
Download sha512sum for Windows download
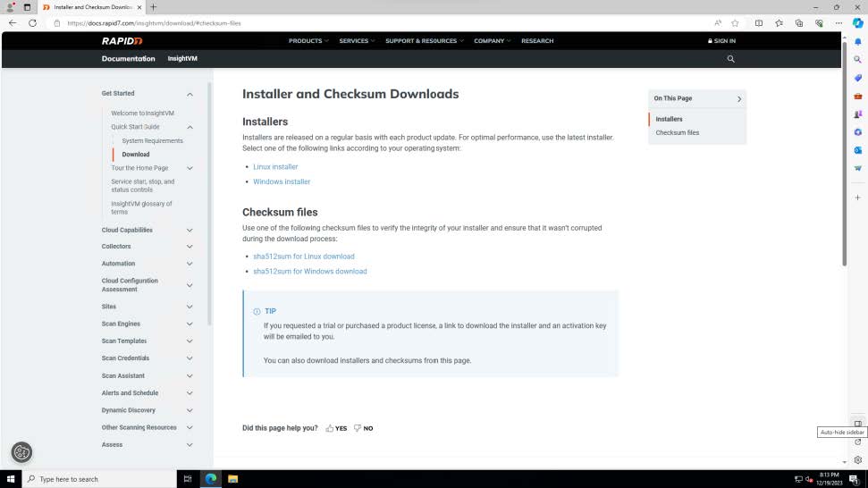[x=309, y=271]
